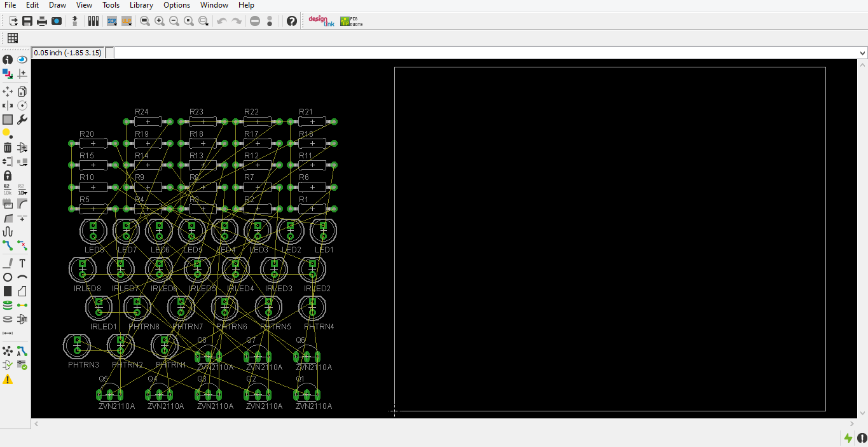Click the designlink button
Viewport: 868px width, 447px height.
coord(320,21)
